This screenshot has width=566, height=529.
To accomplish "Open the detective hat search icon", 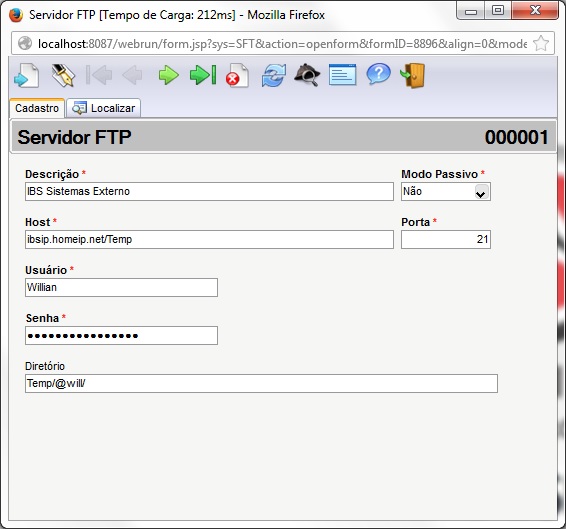I will click(x=307, y=75).
